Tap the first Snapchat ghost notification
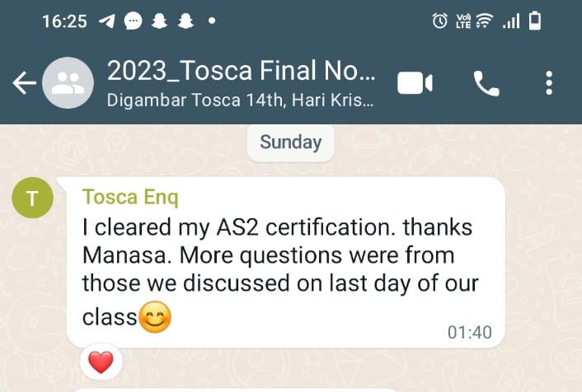This screenshot has height=392, width=582. click(x=160, y=21)
